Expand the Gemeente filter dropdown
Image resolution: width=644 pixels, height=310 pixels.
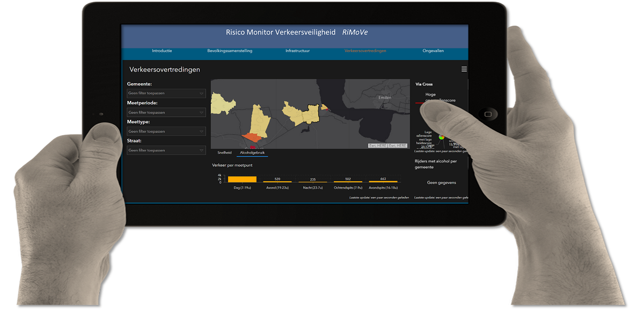(166, 93)
